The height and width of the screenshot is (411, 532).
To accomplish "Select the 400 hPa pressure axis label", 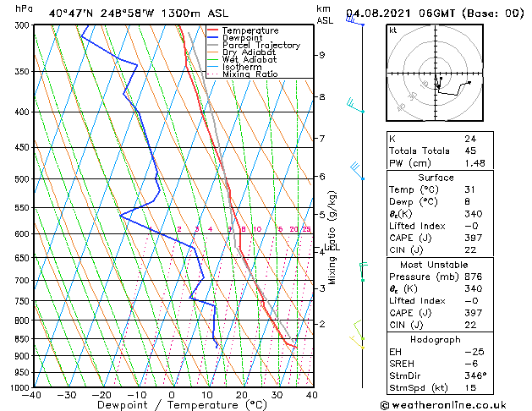I will (x=24, y=112).
